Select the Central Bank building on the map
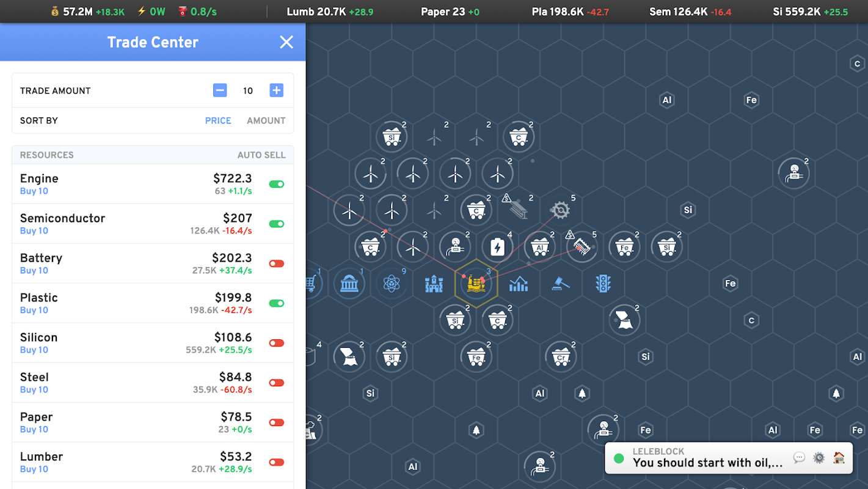This screenshot has width=868, height=489. click(x=349, y=284)
